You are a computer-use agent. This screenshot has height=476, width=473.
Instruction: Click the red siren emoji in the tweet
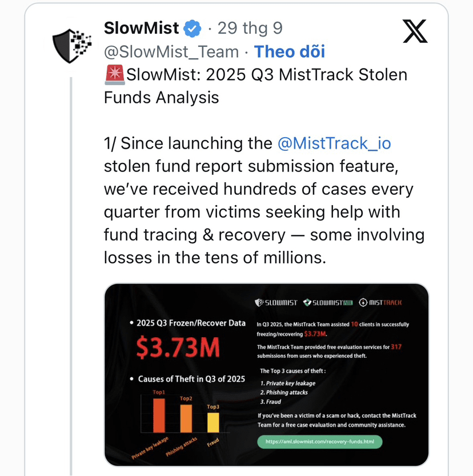(114, 75)
